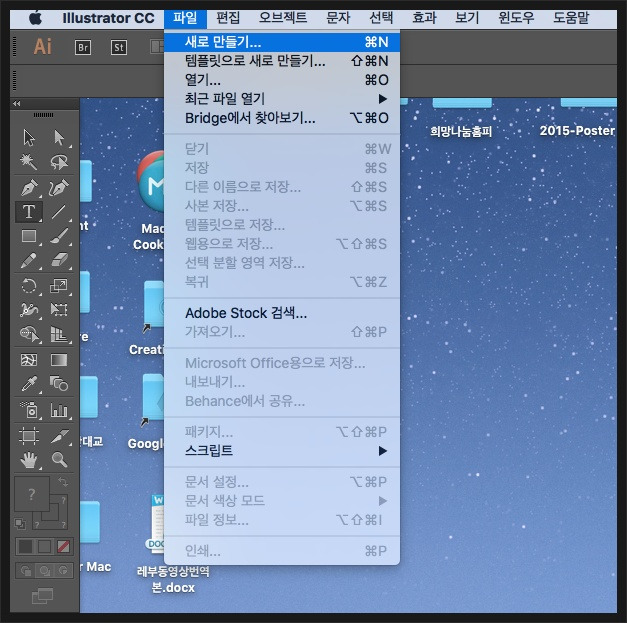Apply solid Color mode button
Image resolution: width=627 pixels, height=623 pixels.
(25, 547)
